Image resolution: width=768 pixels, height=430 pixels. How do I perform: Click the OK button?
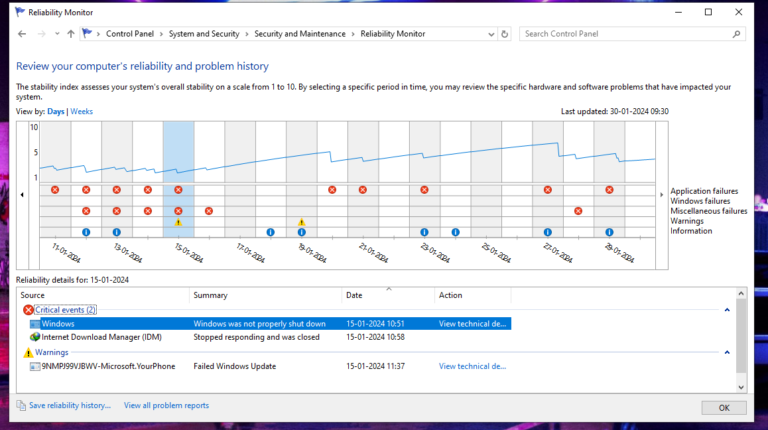[724, 407]
